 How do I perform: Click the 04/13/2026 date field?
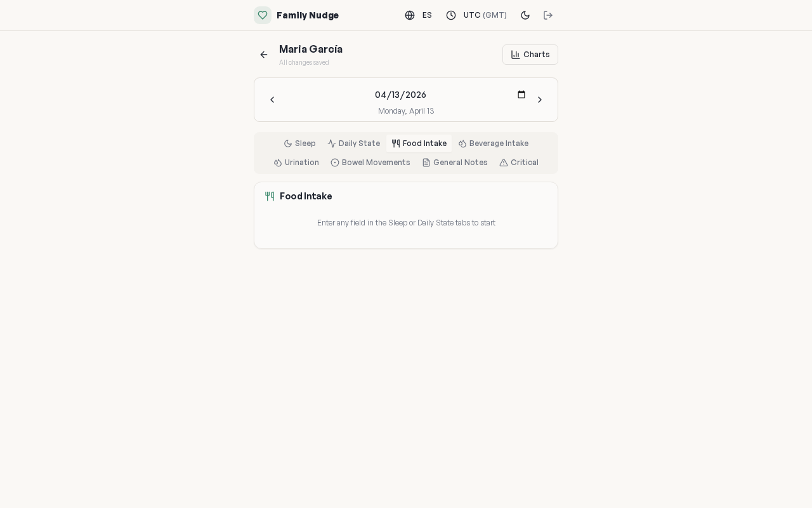[x=400, y=95]
